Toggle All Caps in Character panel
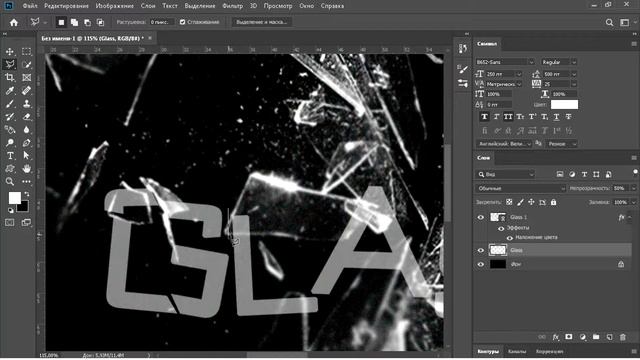 (x=508, y=117)
